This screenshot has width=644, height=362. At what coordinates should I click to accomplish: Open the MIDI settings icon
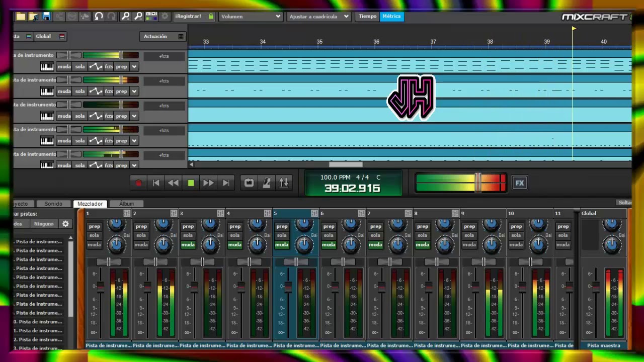151,16
